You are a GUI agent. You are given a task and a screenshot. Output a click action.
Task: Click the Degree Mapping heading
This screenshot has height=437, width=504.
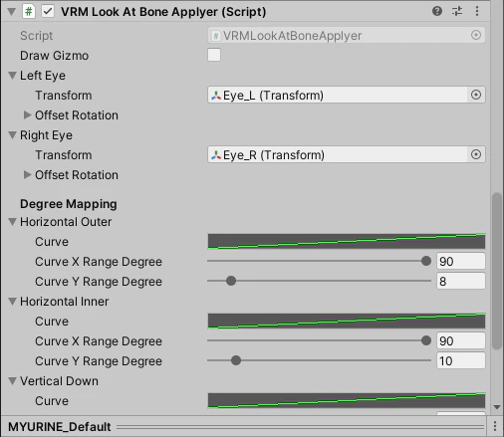[x=69, y=204]
